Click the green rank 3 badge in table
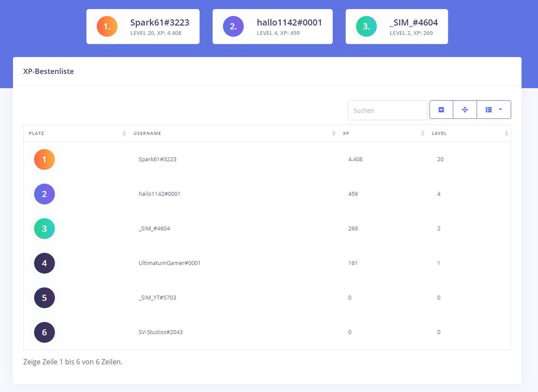Image resolution: width=538 pixels, height=392 pixels. tap(44, 228)
